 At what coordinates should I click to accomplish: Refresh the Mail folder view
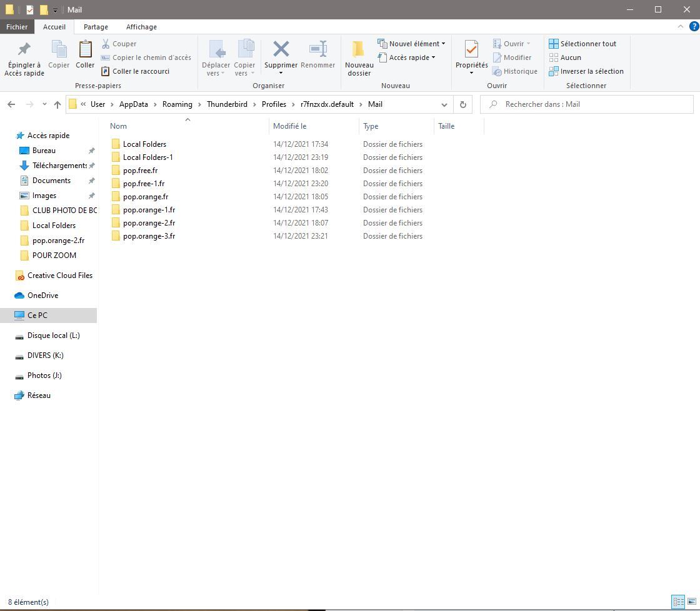(x=463, y=104)
